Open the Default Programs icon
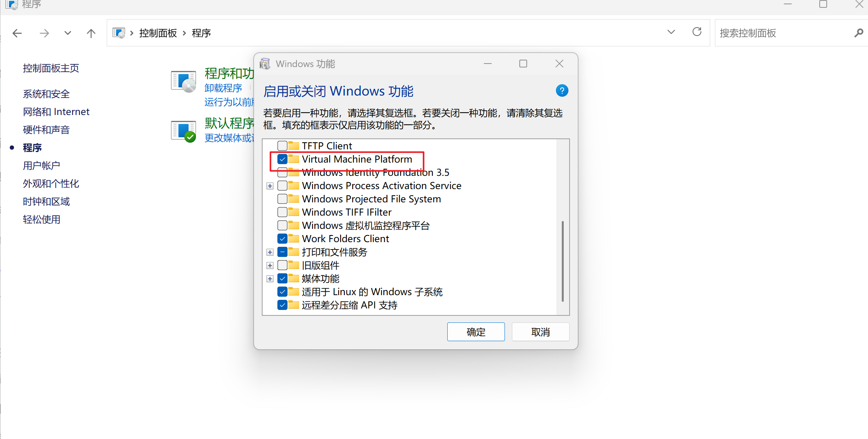This screenshot has width=868, height=439. [x=183, y=131]
